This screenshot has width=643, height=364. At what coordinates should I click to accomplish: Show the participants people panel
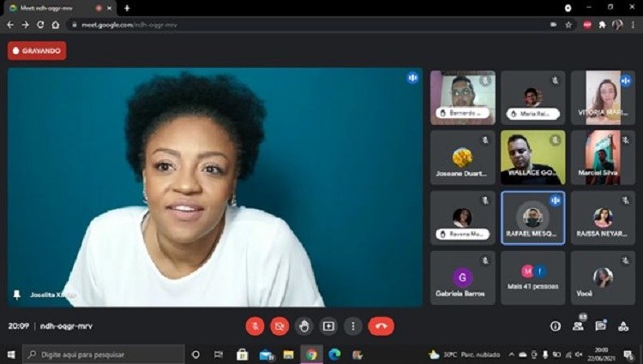coord(578,326)
